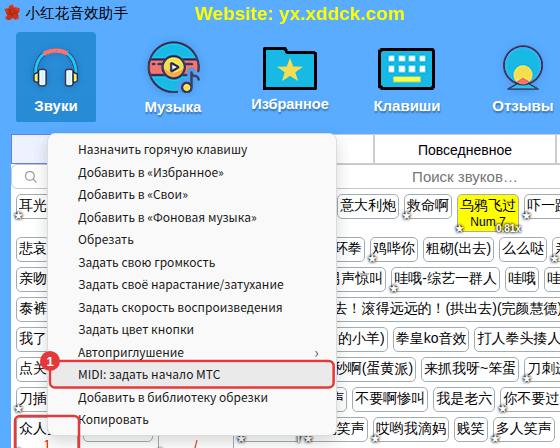Play the 我是老六 sound button
The width and height of the screenshot is (560, 448).
tap(464, 399)
